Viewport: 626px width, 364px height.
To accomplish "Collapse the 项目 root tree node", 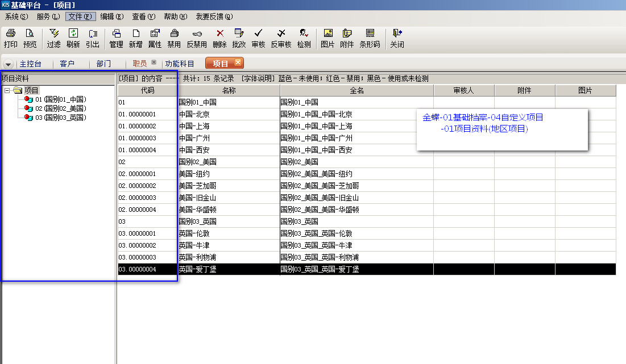I will click(x=7, y=90).
